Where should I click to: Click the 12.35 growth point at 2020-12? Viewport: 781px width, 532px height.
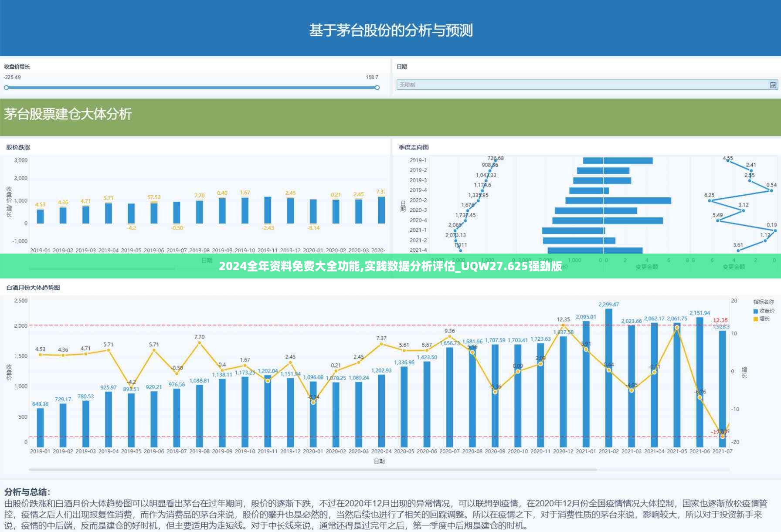563,325
